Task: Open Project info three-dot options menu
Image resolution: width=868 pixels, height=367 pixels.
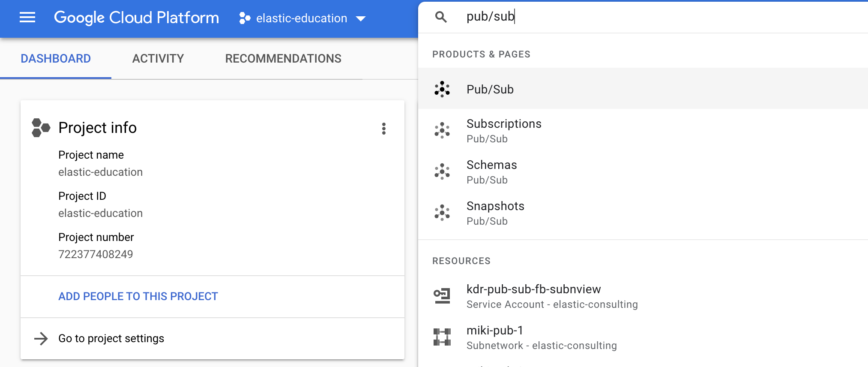Action: 384,129
